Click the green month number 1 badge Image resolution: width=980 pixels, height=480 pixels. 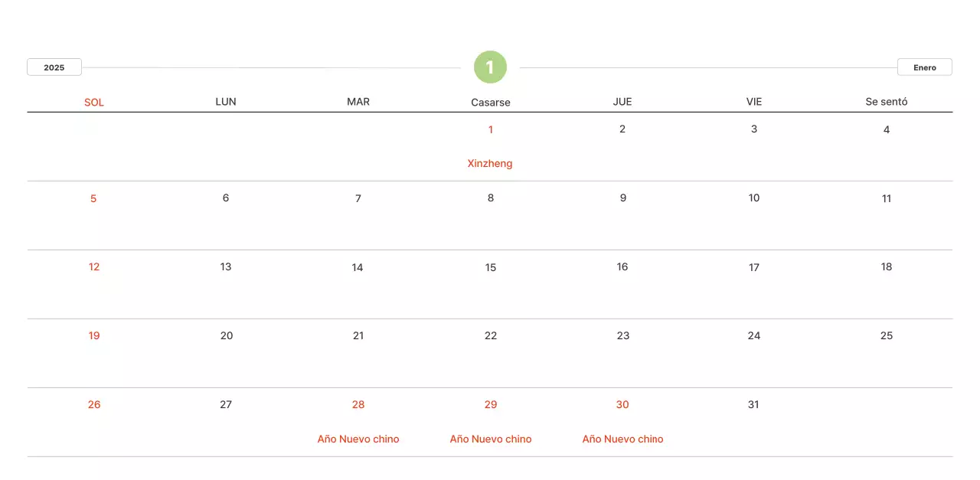coord(490,67)
